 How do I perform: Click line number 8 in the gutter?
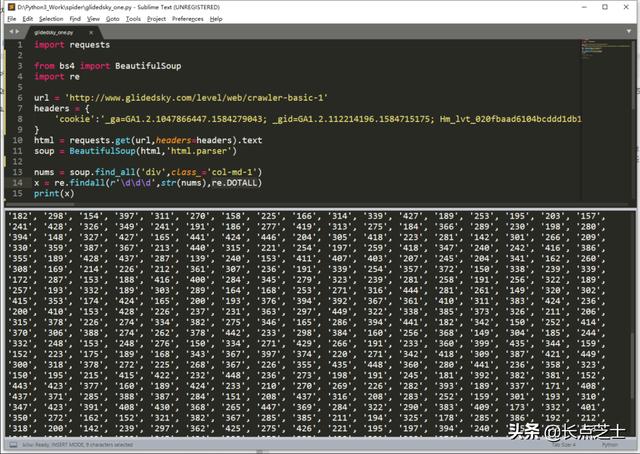tap(19, 119)
